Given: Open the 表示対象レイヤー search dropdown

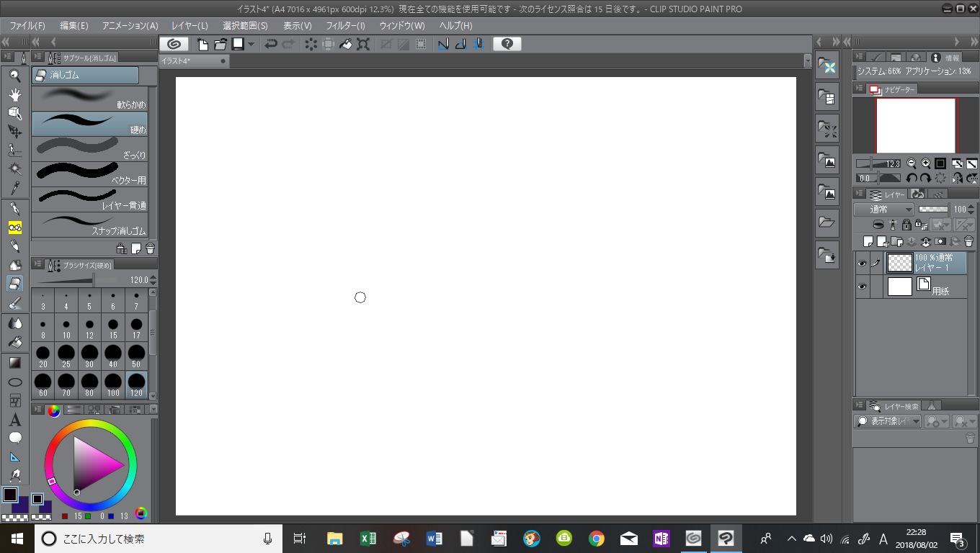Looking at the screenshot, I should point(888,421).
